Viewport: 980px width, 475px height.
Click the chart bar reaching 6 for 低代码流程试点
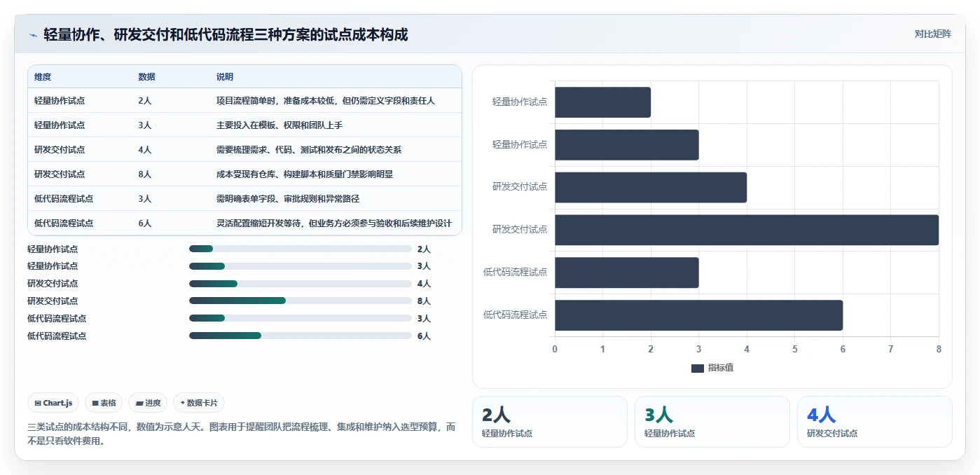698,315
